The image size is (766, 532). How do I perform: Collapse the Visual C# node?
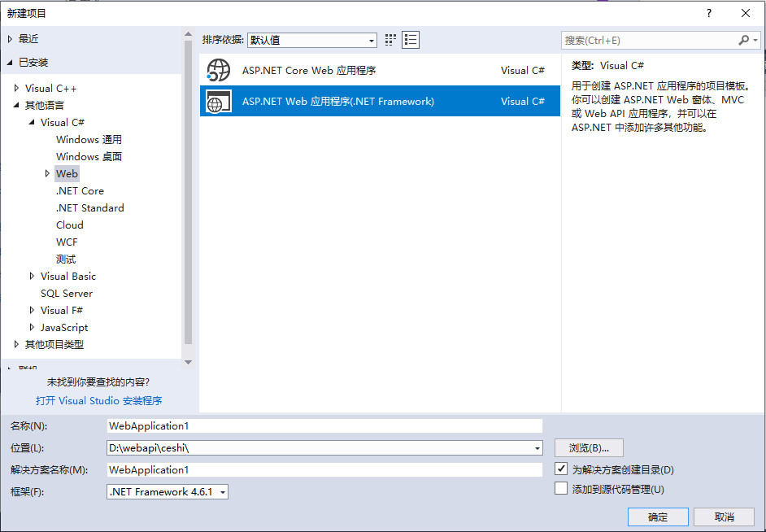(x=33, y=122)
